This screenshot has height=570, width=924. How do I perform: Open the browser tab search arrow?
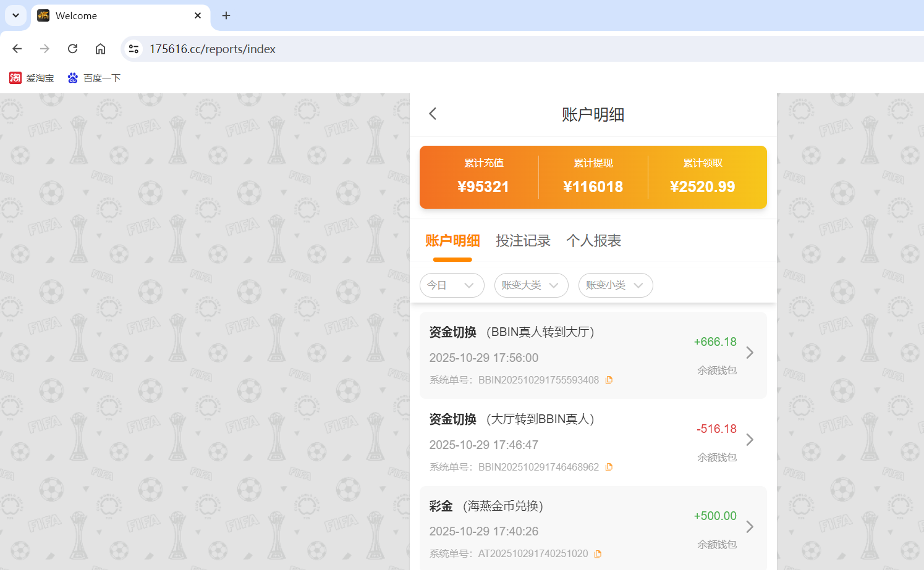[15, 15]
